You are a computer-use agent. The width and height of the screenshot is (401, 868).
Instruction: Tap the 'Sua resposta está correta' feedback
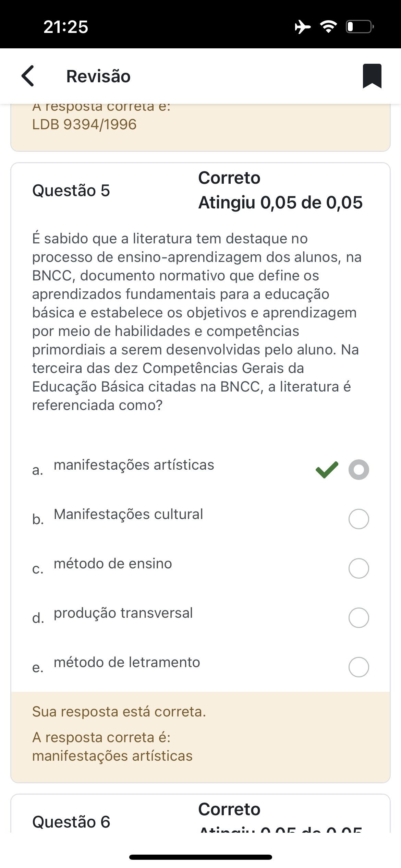pos(119,712)
